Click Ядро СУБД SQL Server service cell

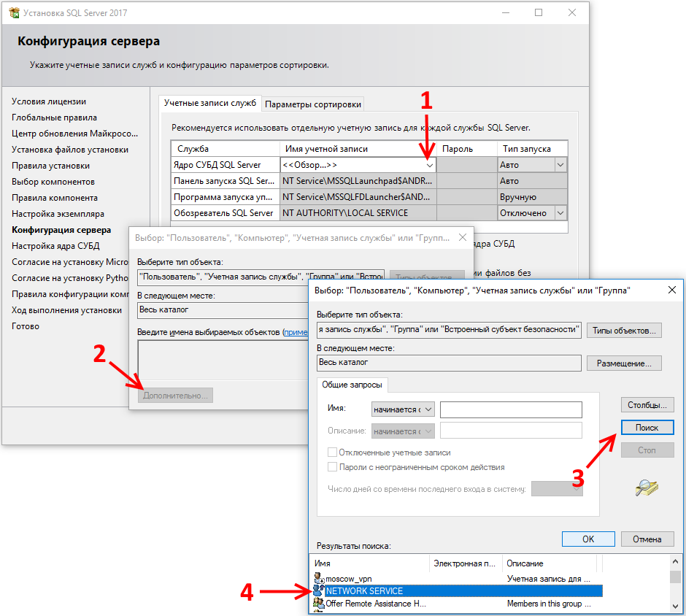click(225, 165)
